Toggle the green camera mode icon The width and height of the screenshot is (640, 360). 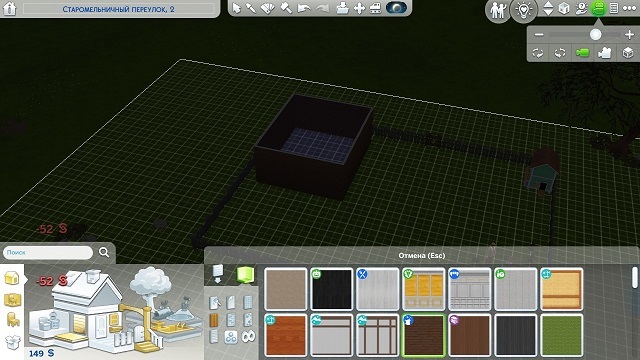click(582, 53)
